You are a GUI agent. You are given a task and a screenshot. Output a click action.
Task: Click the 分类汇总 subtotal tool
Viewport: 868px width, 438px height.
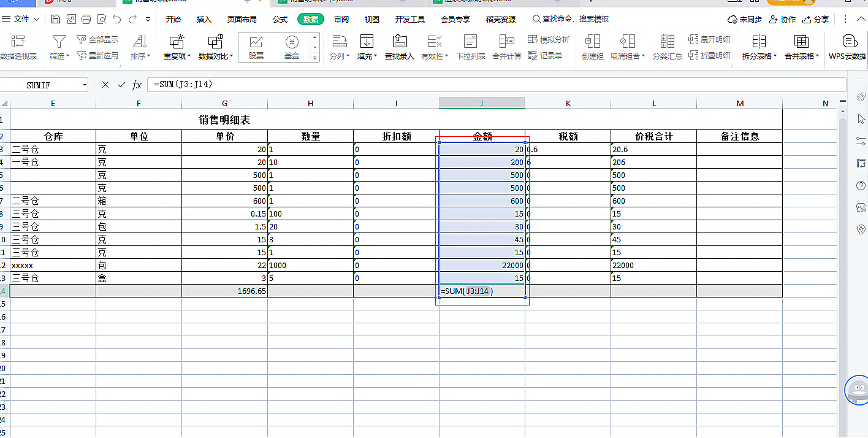tap(668, 48)
